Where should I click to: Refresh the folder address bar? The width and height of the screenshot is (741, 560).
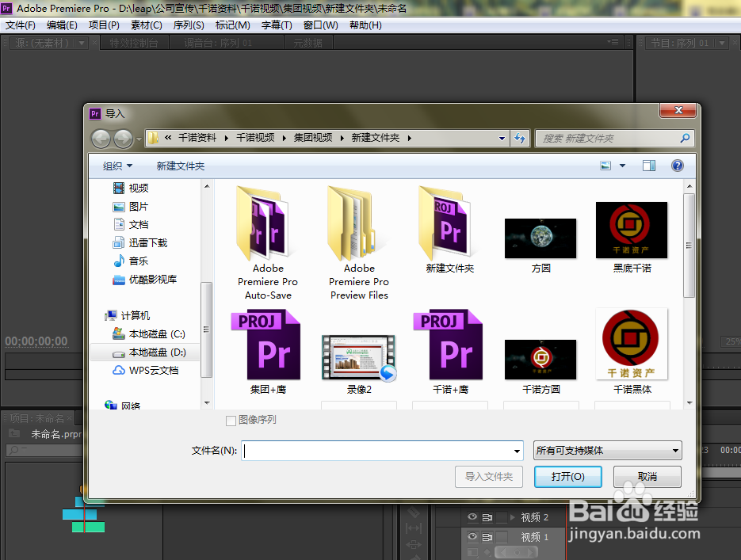(520, 139)
